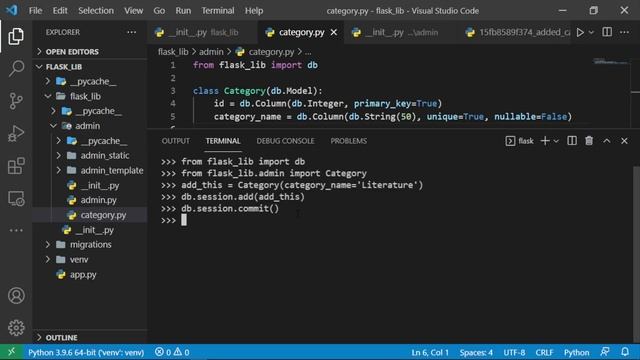Open the View menu

[133, 11]
